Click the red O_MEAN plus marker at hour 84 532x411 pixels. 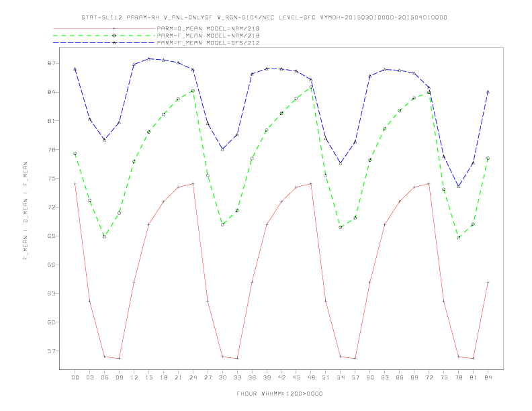point(488,282)
